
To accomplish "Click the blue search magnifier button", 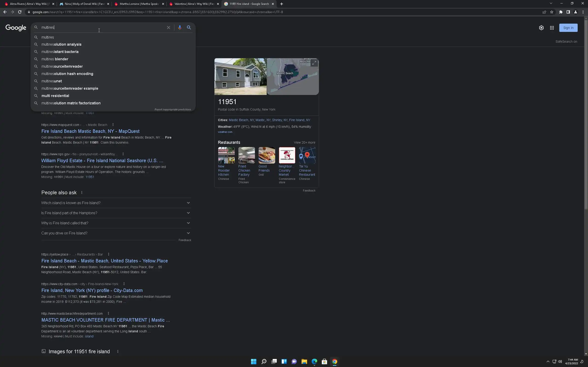I will click(x=189, y=28).
